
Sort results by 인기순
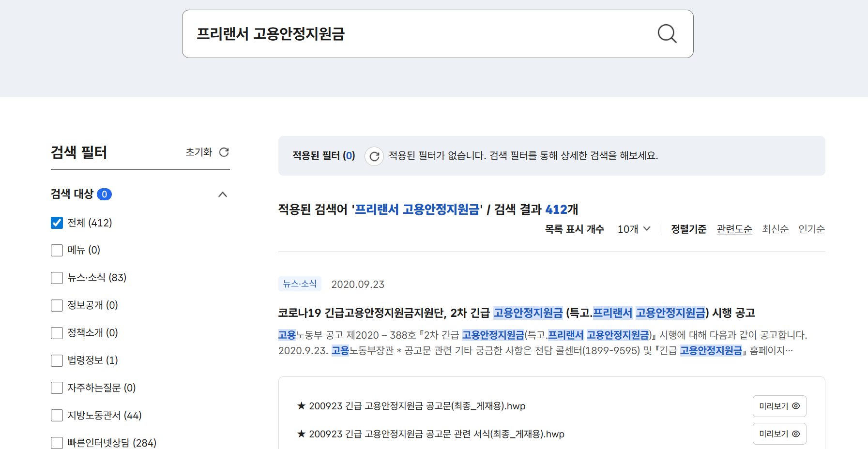point(811,229)
